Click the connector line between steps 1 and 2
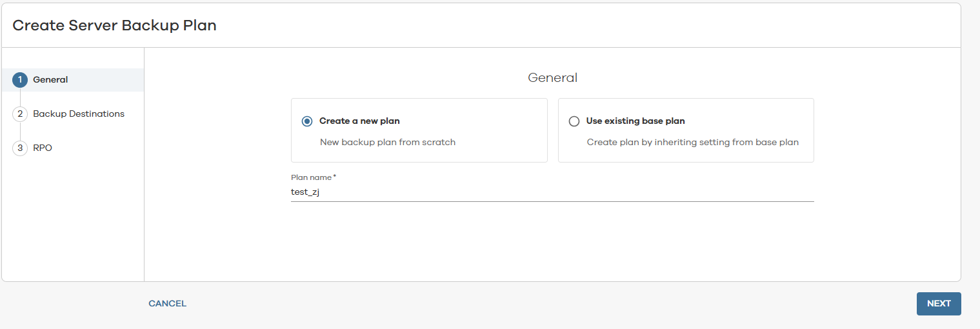 (x=20, y=97)
